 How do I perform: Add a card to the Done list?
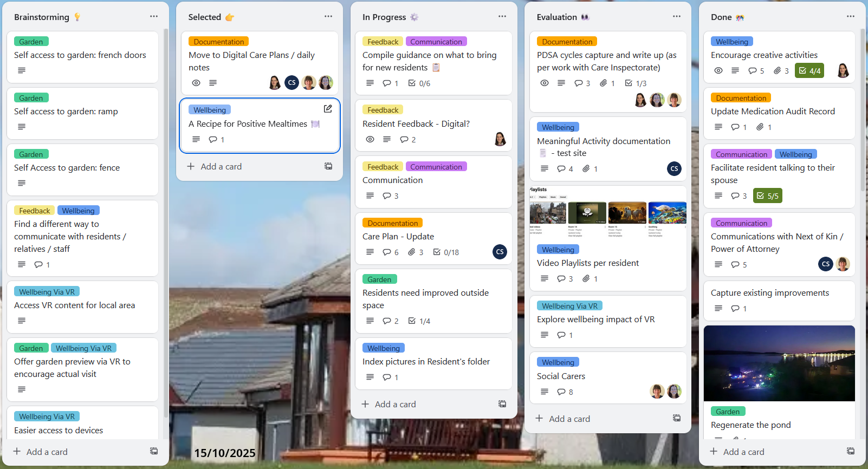coord(743,452)
